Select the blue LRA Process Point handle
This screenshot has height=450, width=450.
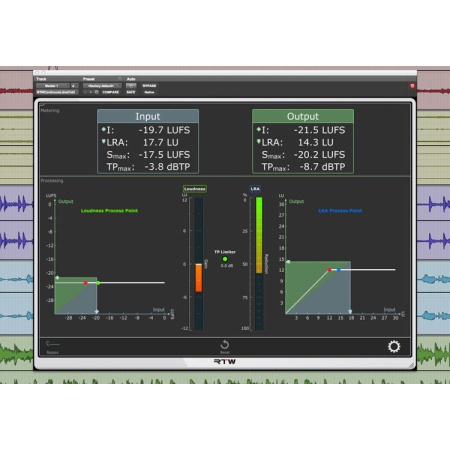point(339,270)
